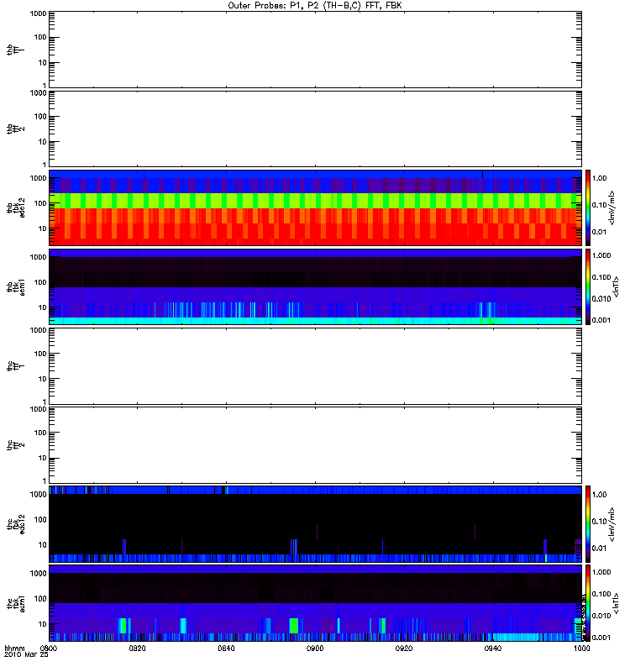
Task: Click the '1000' y-tick of the thc fbk scm1 panel
Action: click(x=38, y=574)
